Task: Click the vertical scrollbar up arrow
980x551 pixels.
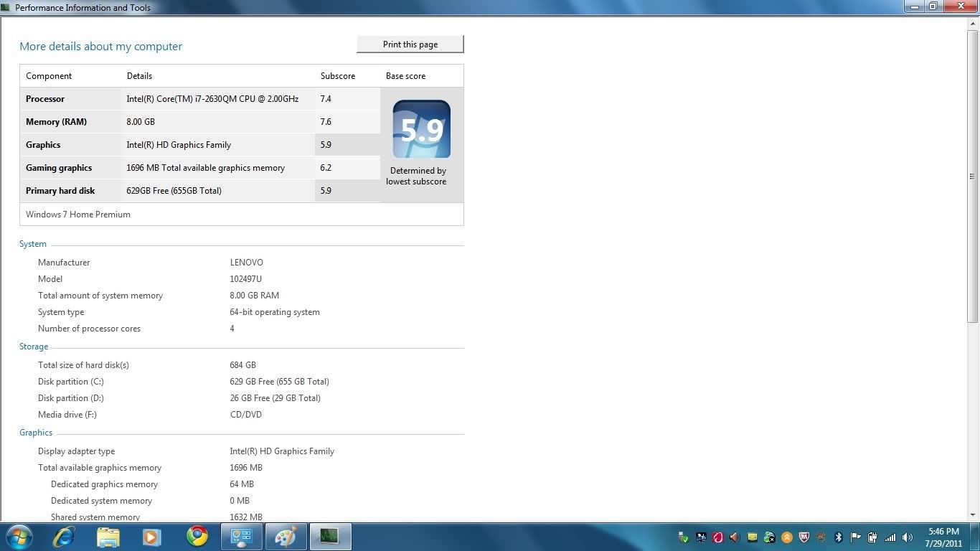Action: pos(973,22)
